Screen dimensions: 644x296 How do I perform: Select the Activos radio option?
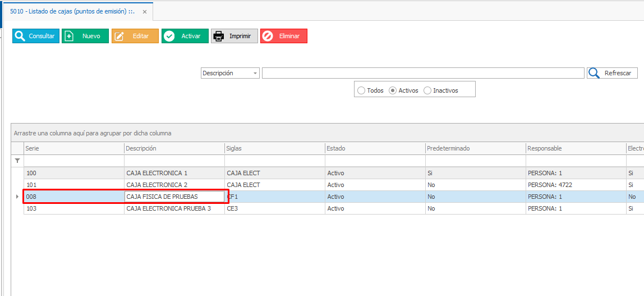tap(393, 90)
